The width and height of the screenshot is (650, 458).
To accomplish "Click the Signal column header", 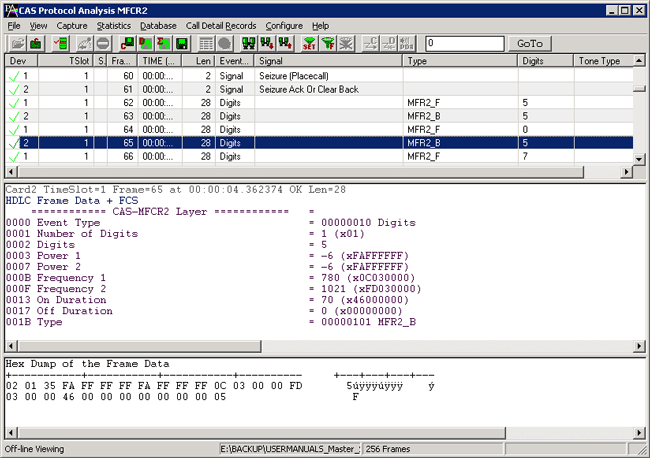I will pos(329,61).
